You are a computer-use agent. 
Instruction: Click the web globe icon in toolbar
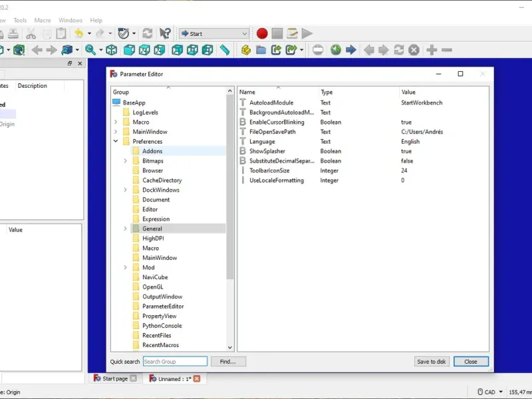click(336, 50)
